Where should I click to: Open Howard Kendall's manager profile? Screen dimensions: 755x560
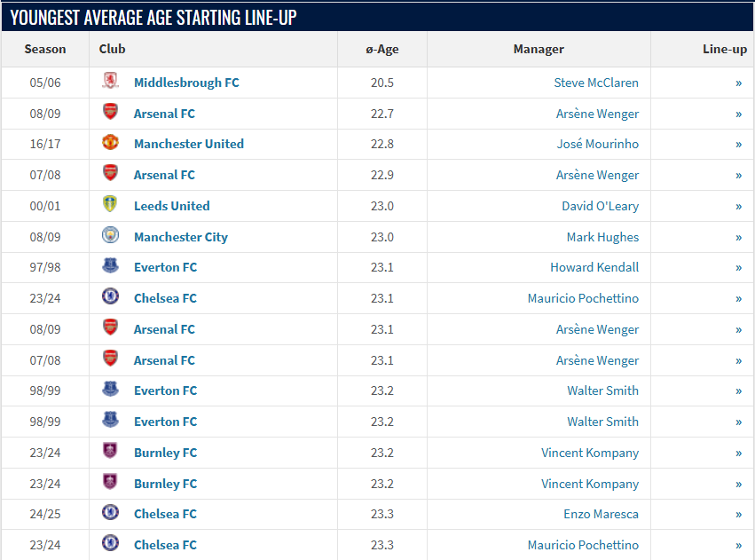594,267
